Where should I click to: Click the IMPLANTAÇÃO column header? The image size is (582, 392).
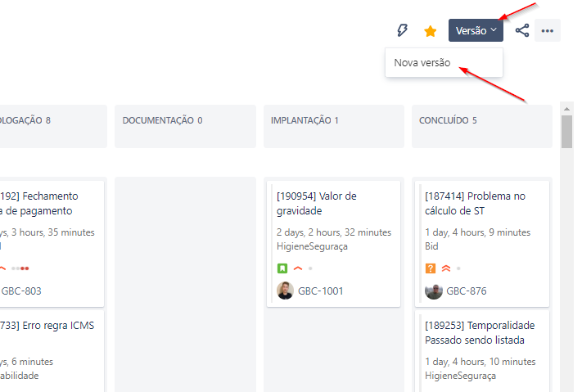pyautogui.click(x=305, y=120)
